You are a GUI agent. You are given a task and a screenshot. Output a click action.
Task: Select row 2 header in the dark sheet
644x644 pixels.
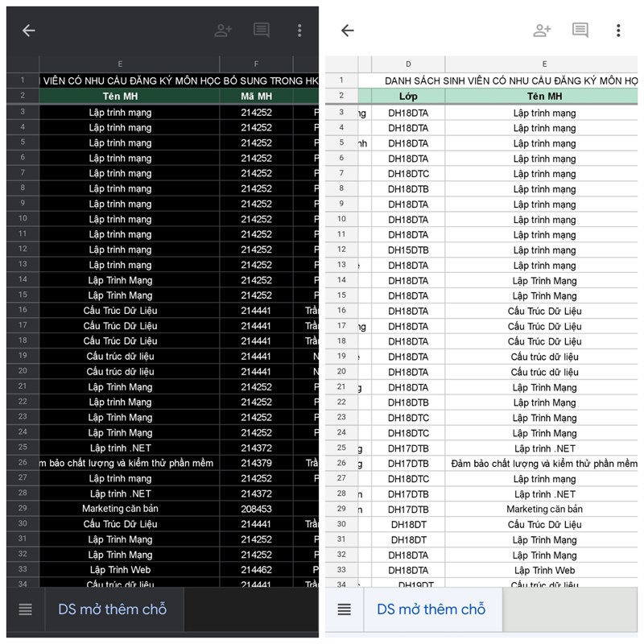[x=22, y=97]
